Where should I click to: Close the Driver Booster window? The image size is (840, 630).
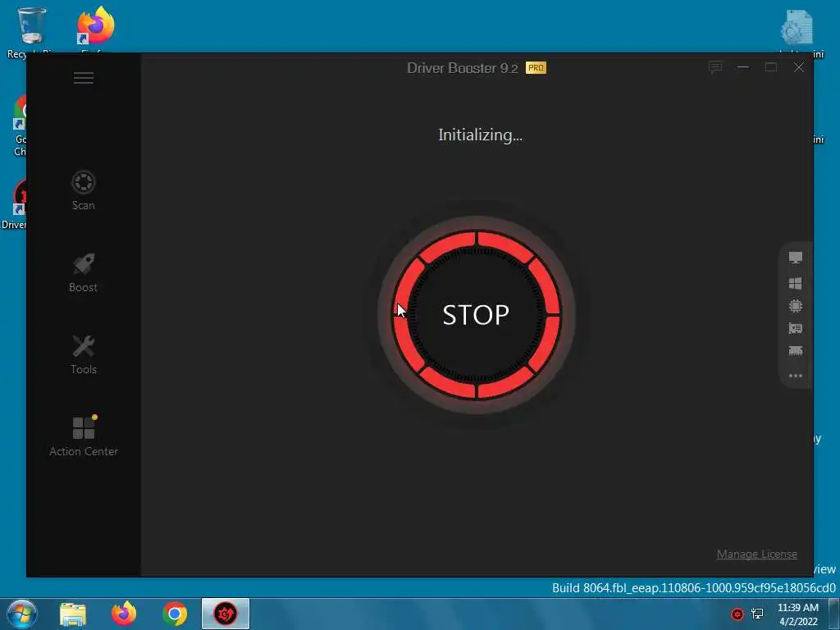[799, 67]
